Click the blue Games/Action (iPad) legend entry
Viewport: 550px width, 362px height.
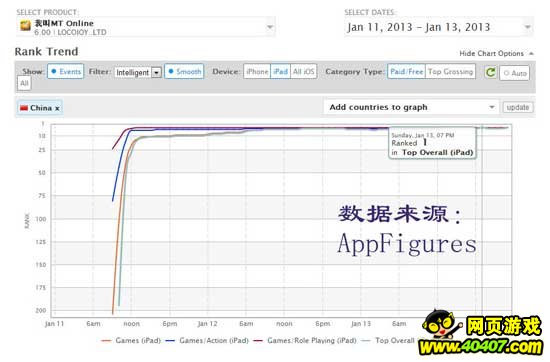(206, 341)
